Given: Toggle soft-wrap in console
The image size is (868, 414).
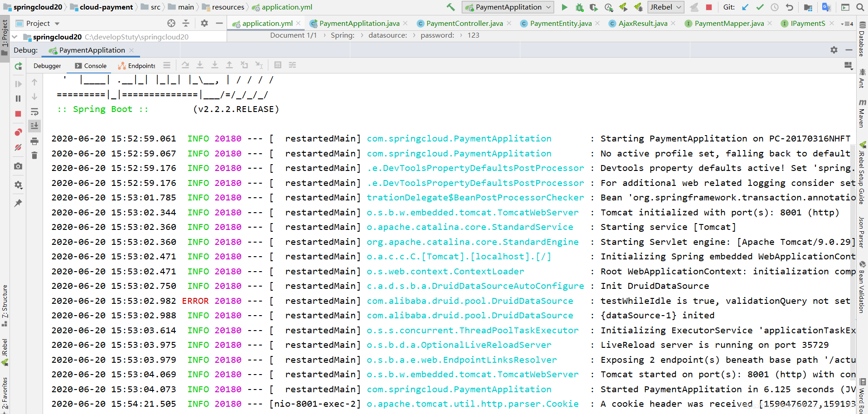Looking at the screenshot, I should (34, 112).
